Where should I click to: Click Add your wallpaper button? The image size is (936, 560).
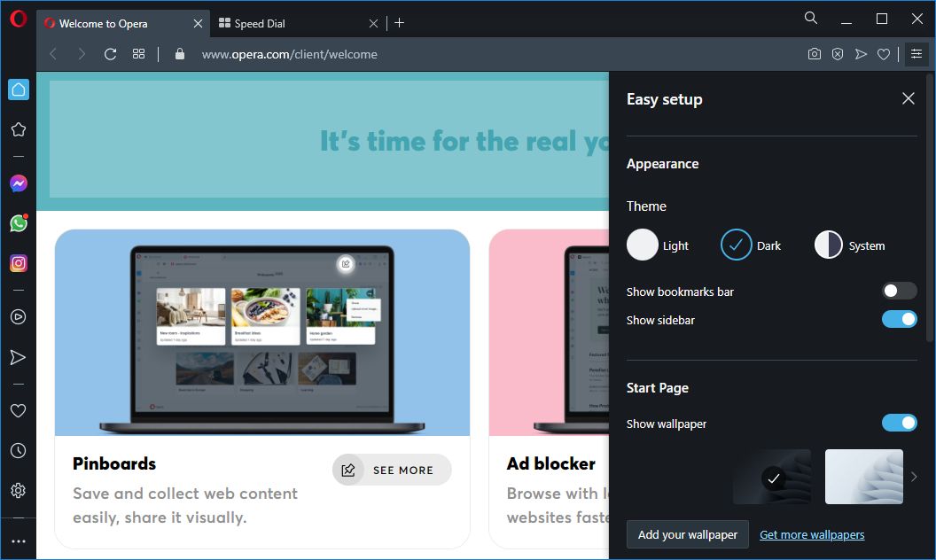(x=688, y=534)
